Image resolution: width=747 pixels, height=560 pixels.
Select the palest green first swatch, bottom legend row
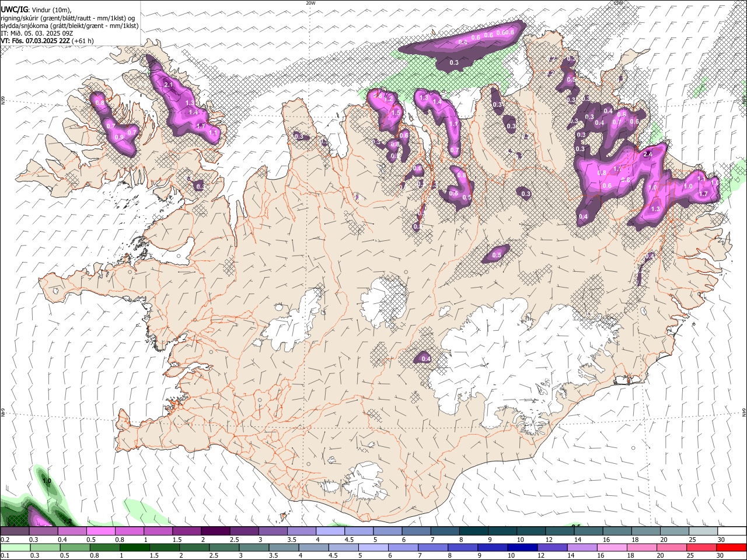(x=15, y=547)
